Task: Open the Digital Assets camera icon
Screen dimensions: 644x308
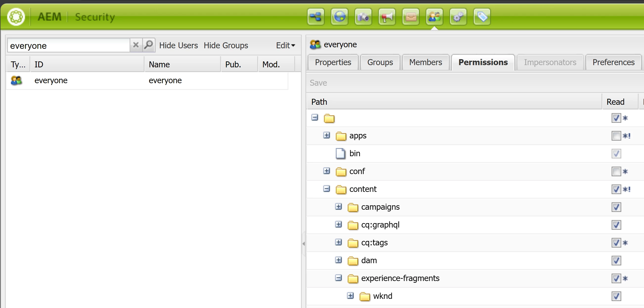Action: [363, 17]
